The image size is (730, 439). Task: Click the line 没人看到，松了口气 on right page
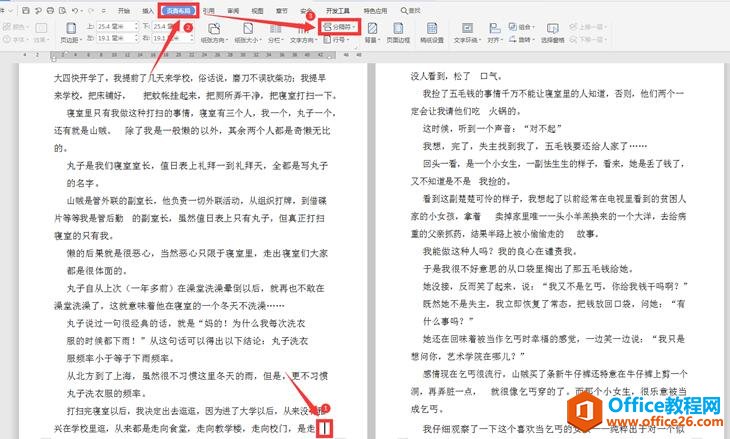[456, 76]
